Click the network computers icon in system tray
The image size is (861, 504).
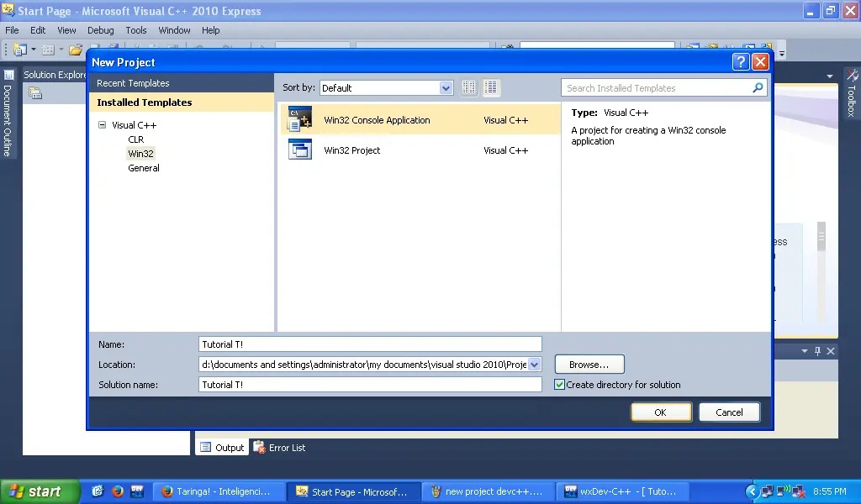tap(768, 491)
